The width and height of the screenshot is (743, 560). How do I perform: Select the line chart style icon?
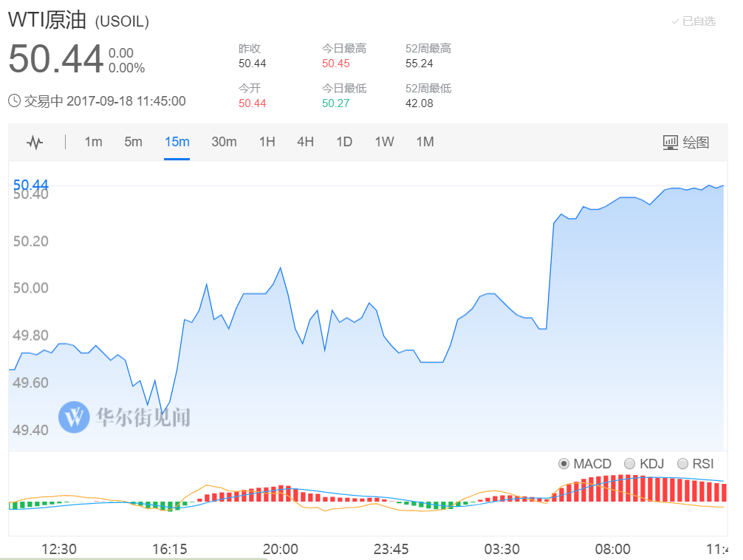pos(34,142)
